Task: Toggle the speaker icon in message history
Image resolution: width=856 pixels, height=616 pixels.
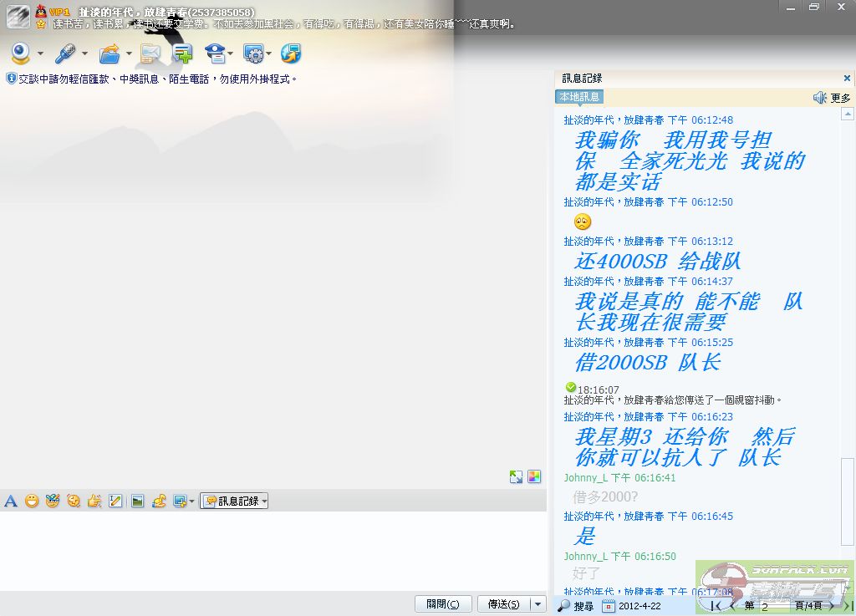Action: pos(820,98)
